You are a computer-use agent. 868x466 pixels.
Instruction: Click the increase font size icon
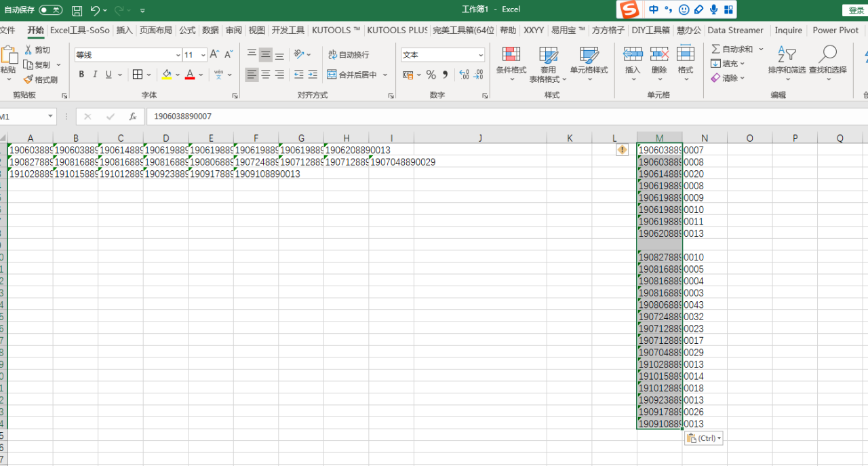[x=214, y=54]
